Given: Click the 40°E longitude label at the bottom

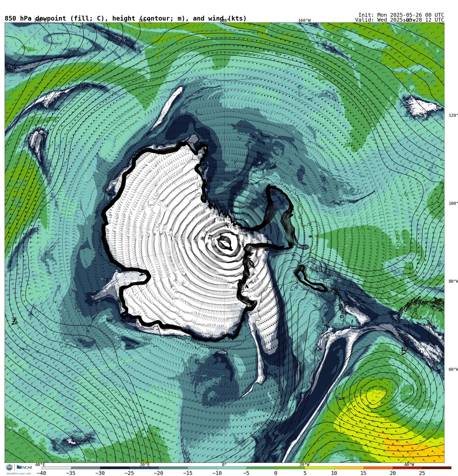Looking at the screenshot, I should [x=40, y=465].
